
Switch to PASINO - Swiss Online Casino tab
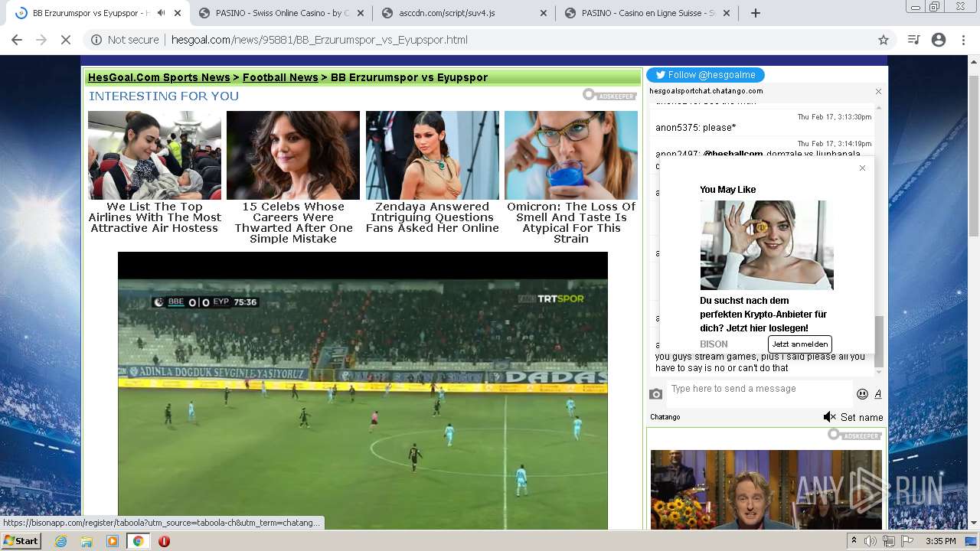tap(283, 13)
